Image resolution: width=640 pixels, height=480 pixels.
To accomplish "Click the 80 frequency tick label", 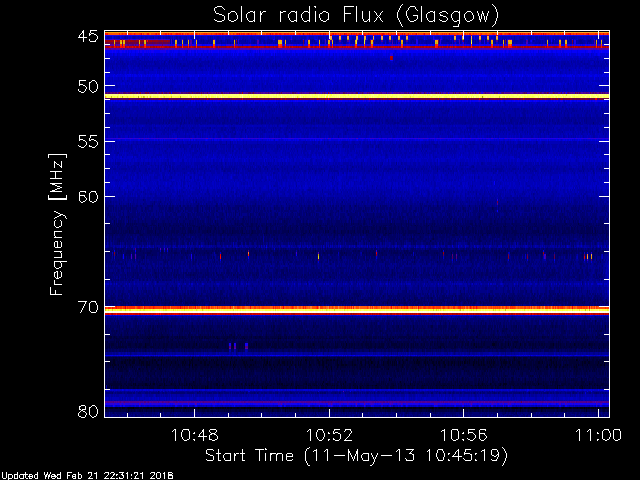I will (x=88, y=411).
